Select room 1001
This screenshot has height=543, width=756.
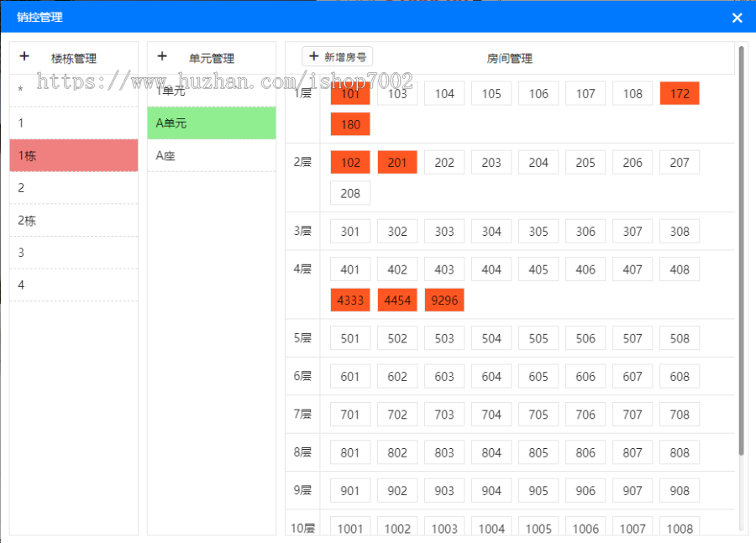tap(350, 526)
